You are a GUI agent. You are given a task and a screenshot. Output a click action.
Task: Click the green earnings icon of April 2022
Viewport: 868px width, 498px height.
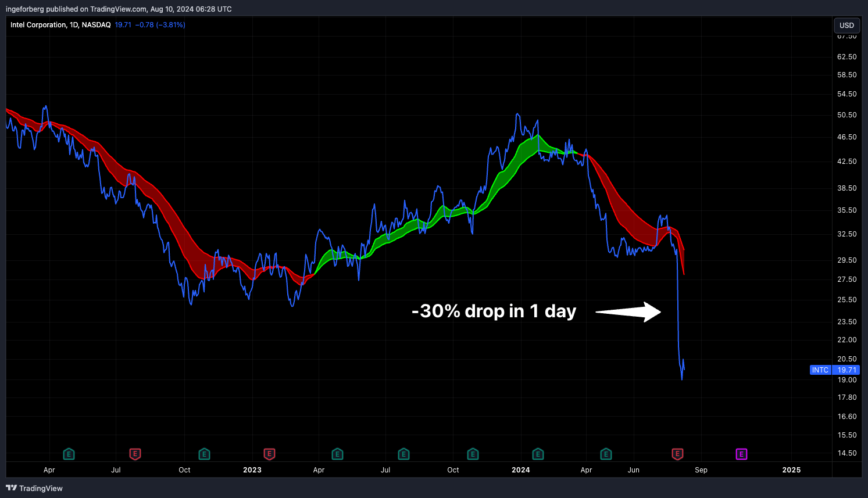pyautogui.click(x=69, y=454)
